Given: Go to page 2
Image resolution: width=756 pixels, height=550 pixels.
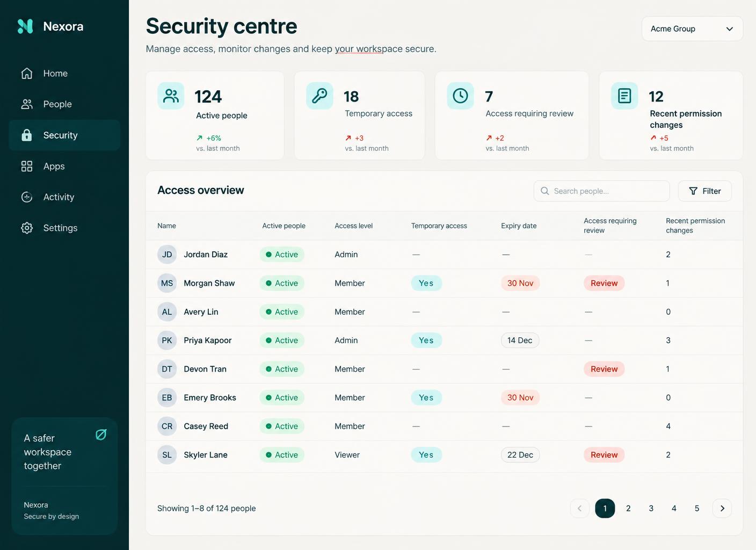Looking at the screenshot, I should [x=628, y=508].
